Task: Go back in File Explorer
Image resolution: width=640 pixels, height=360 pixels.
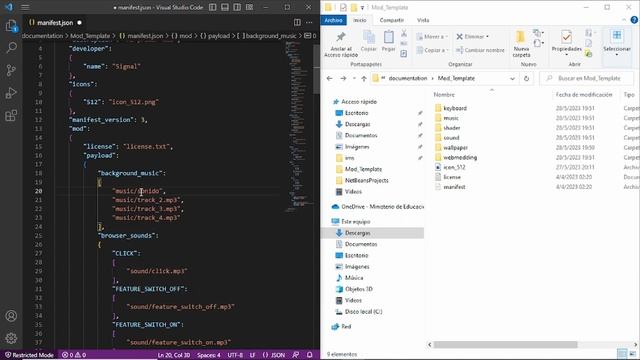Action: pos(329,78)
